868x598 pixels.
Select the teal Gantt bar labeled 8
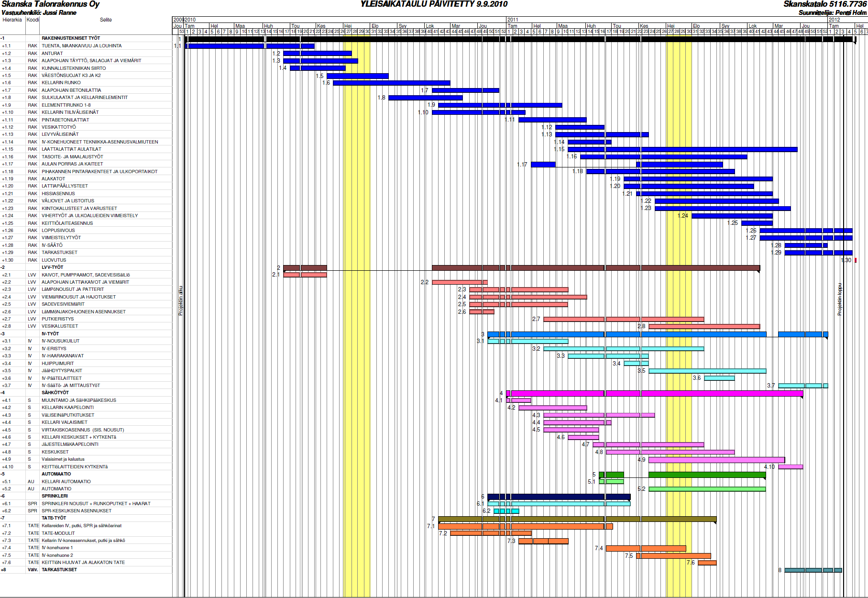813,570
